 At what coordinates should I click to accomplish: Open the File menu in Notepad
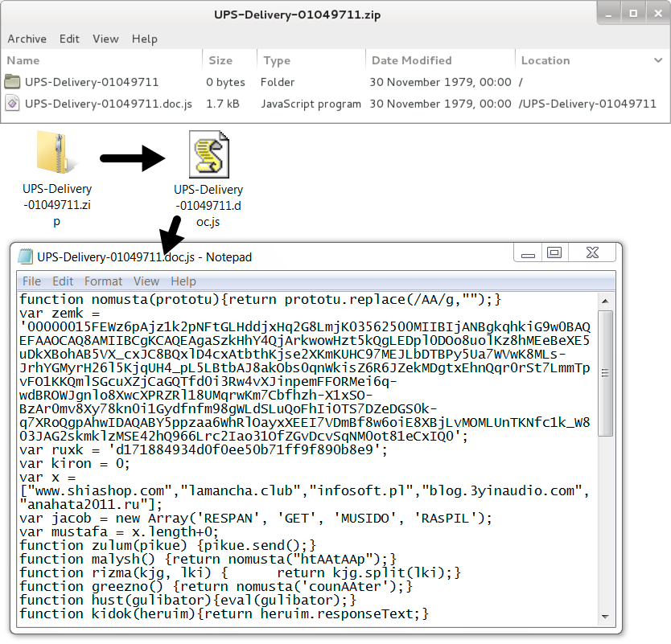click(x=31, y=281)
